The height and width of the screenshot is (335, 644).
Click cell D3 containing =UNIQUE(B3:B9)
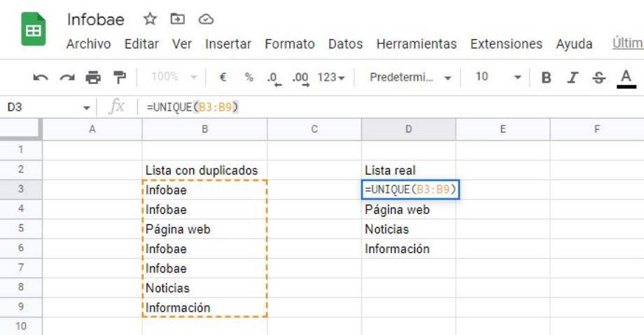click(410, 189)
